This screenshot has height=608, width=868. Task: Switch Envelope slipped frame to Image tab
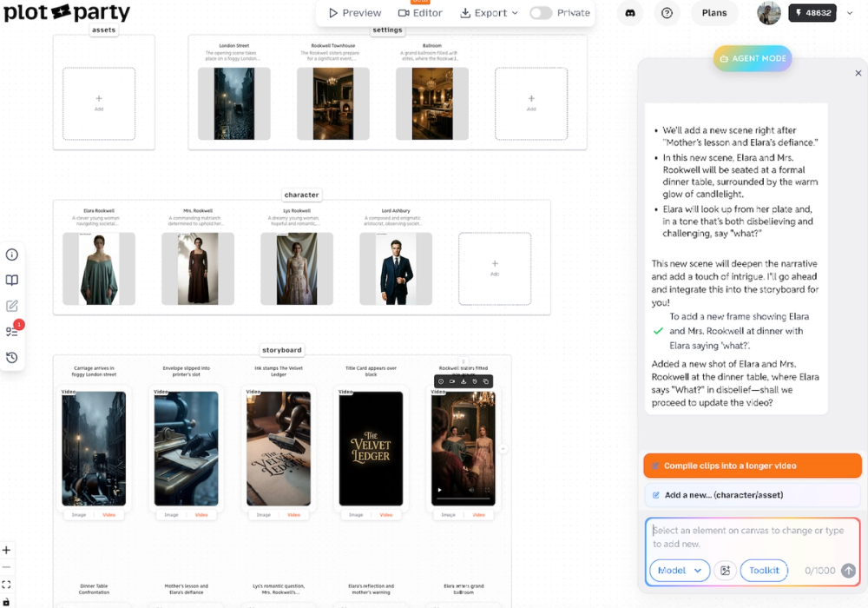[171, 515]
